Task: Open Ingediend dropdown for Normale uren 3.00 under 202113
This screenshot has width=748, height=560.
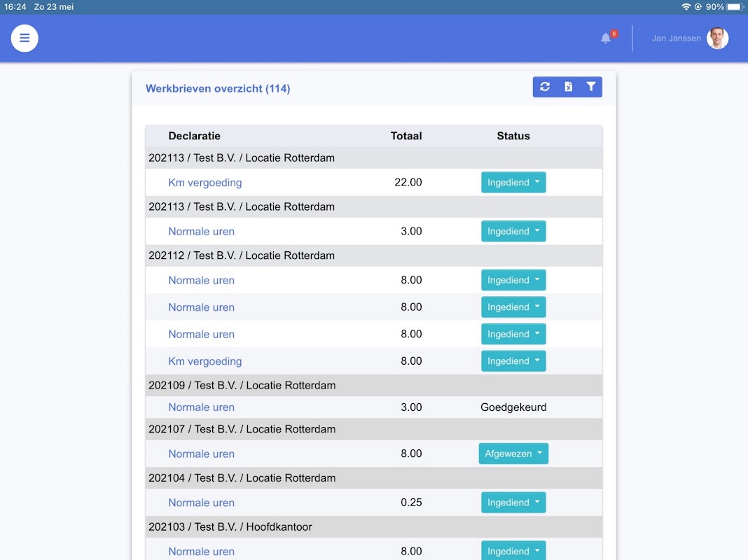Action: click(513, 231)
